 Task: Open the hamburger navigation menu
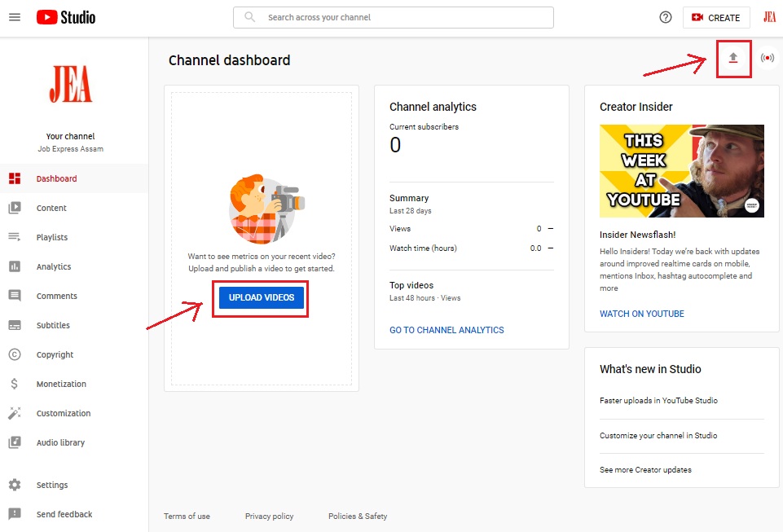(15, 17)
